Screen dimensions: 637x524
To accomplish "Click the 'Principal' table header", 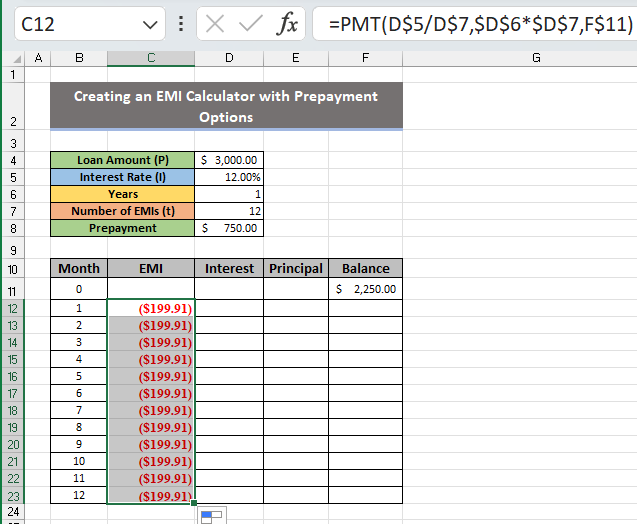I will [296, 268].
